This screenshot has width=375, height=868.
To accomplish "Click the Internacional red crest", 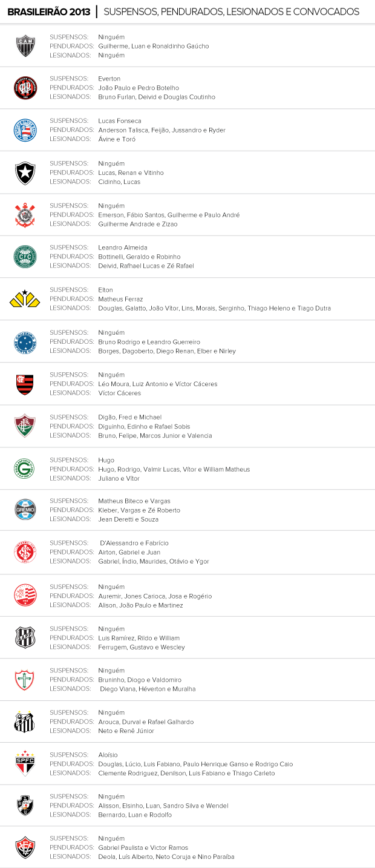I will (25, 552).
